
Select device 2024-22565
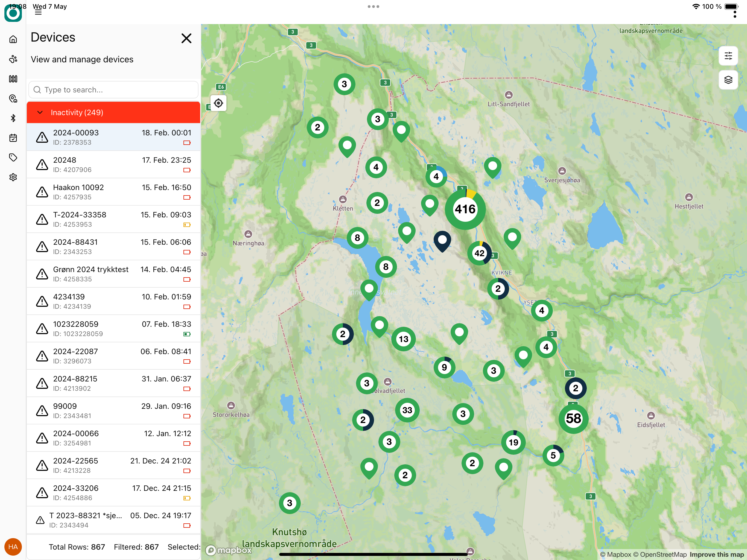(x=113, y=465)
